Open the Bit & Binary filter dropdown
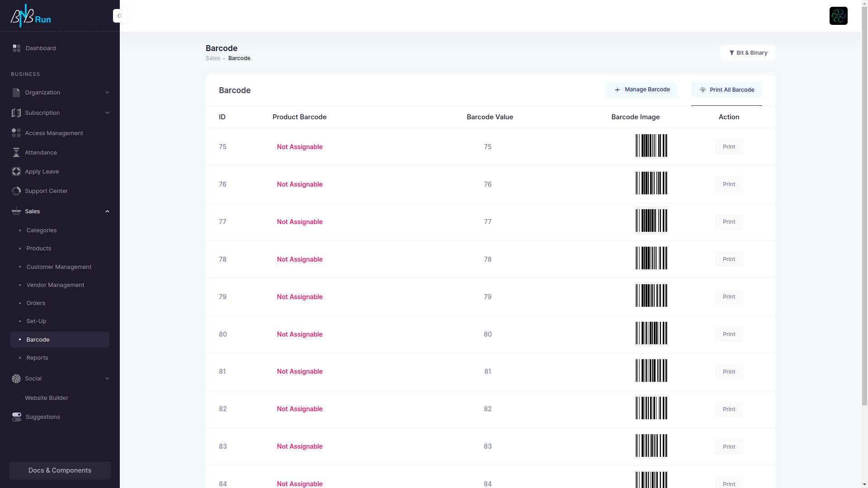The width and height of the screenshot is (868, 488). point(748,53)
